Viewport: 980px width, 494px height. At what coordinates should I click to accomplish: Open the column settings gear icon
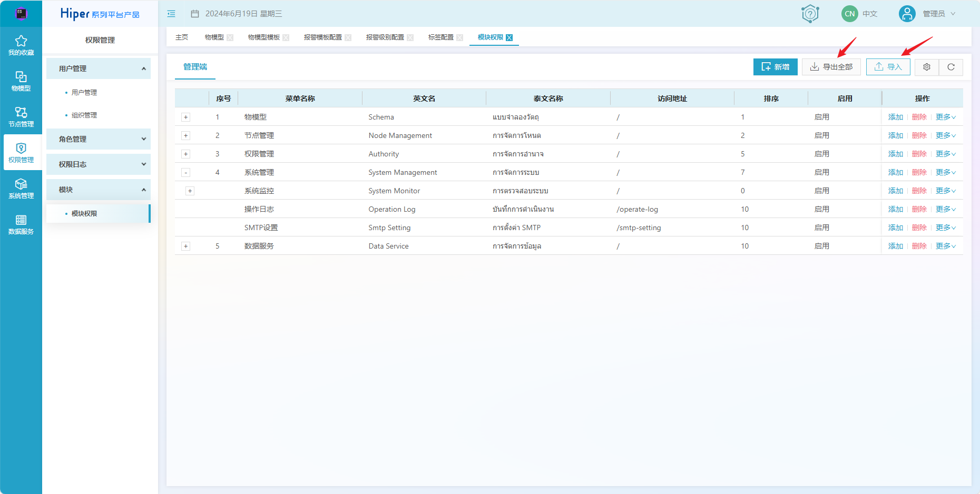927,67
